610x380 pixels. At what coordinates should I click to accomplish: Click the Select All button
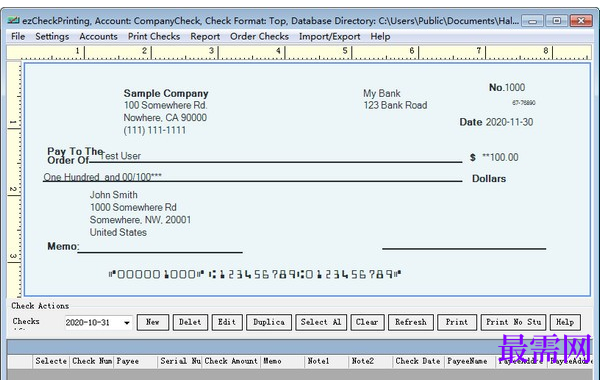[321, 322]
